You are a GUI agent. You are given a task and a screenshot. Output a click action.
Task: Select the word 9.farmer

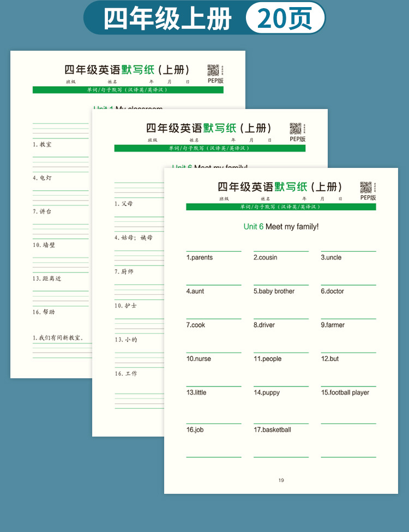pyautogui.click(x=333, y=325)
